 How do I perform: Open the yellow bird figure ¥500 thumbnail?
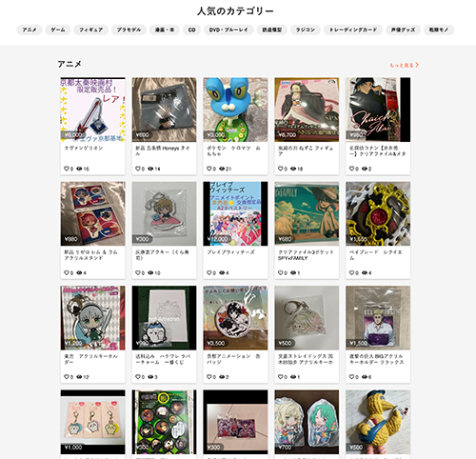[378, 422]
